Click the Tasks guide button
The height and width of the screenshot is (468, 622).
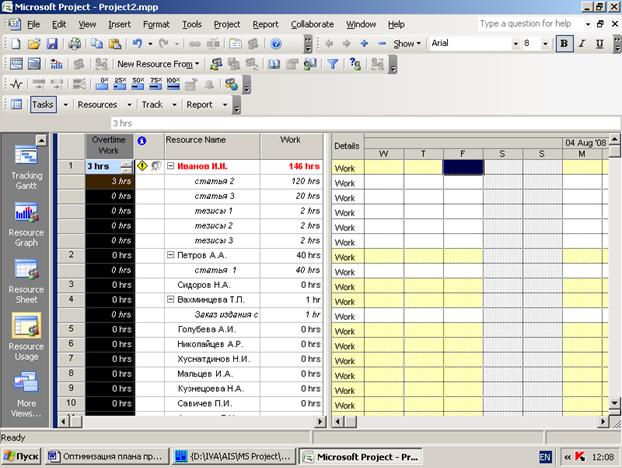pos(42,104)
